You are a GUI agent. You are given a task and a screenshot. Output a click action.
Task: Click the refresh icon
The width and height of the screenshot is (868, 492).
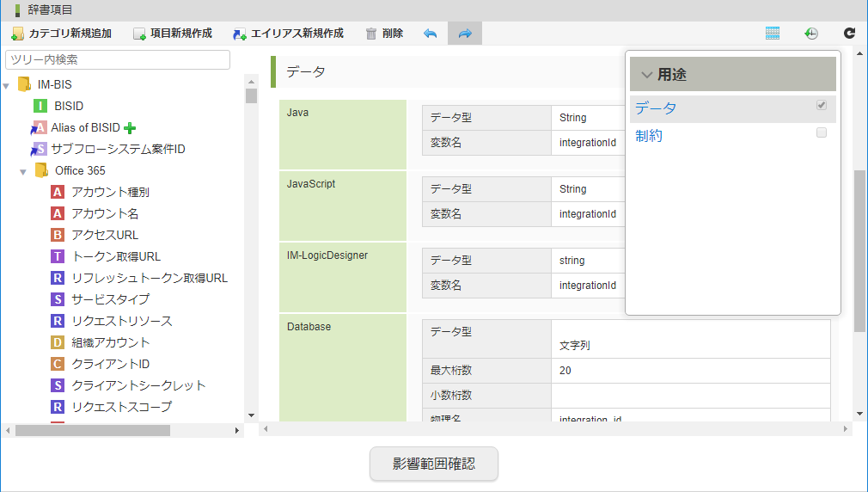click(849, 34)
